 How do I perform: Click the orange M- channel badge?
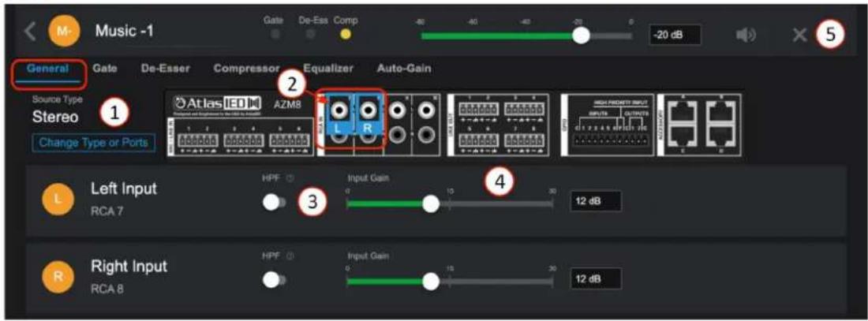(x=64, y=32)
